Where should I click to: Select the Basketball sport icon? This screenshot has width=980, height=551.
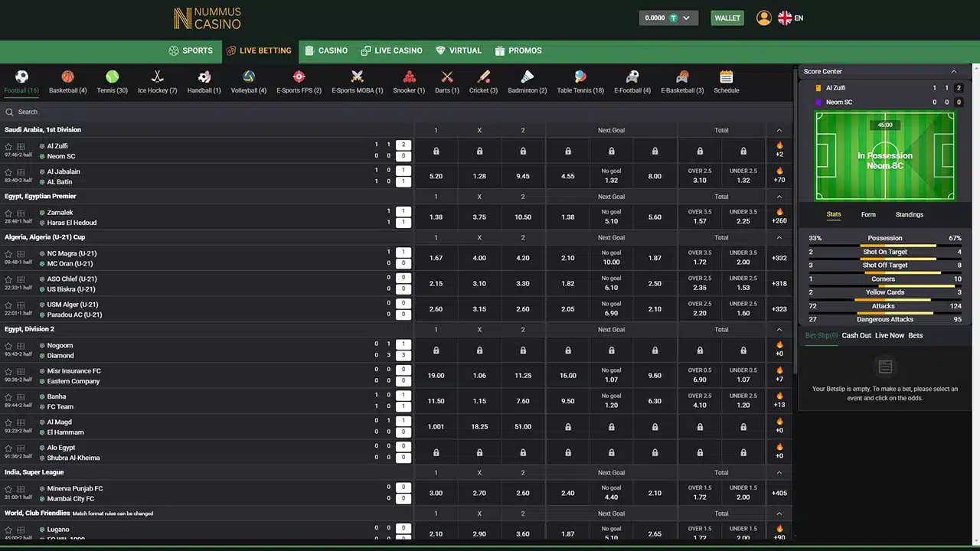67,77
